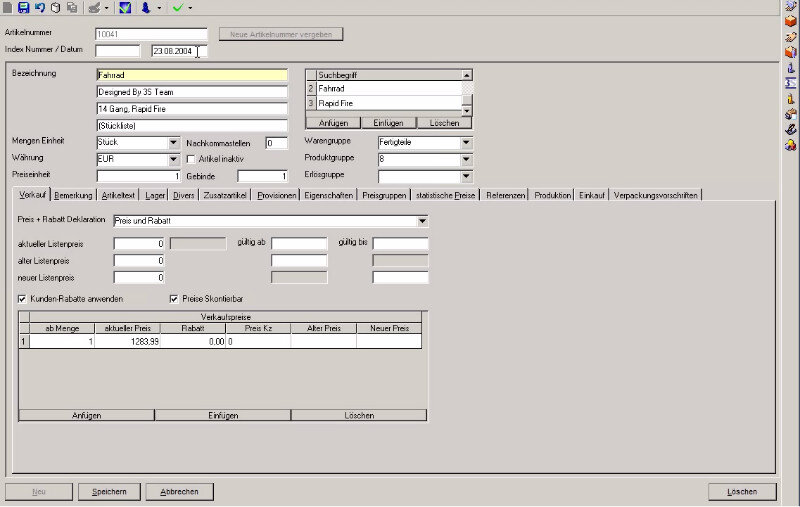Open the Preis + Rabatt Deklaration dropdown
Viewport: 800px width, 507px height.
(422, 220)
